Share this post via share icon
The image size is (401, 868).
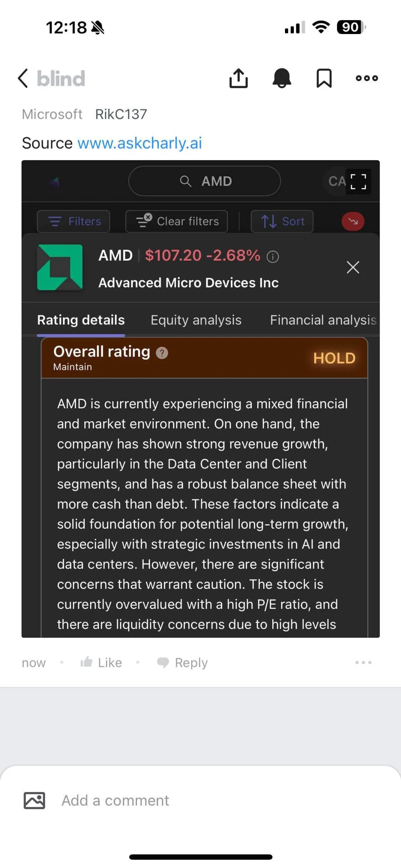238,78
